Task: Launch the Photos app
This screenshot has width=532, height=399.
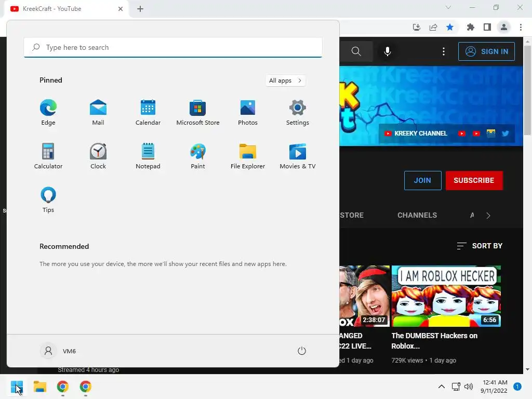Action: [x=248, y=112]
